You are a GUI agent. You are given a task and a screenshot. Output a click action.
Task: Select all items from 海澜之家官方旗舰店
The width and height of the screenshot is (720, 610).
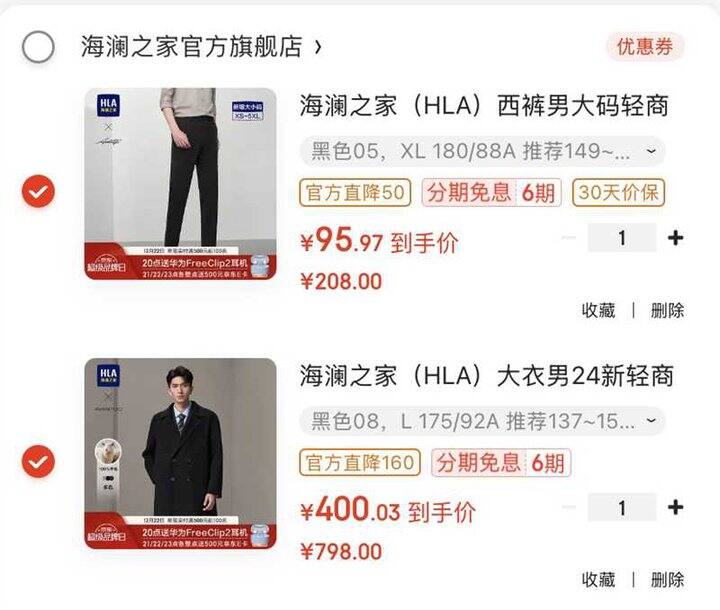coord(38,47)
